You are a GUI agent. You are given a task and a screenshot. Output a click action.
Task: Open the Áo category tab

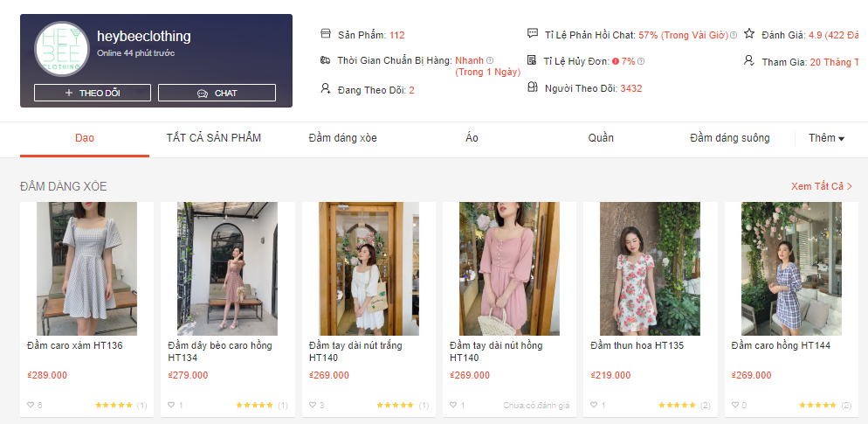[472, 138]
